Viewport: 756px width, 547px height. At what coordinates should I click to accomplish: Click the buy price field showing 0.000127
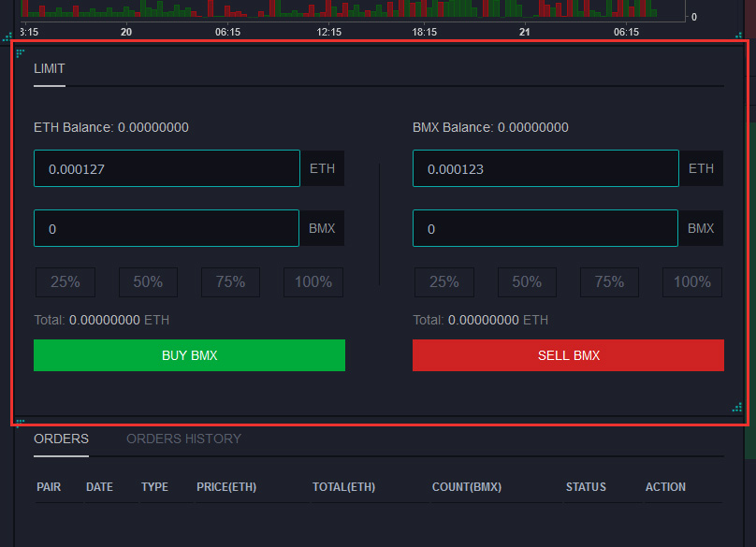tap(167, 169)
